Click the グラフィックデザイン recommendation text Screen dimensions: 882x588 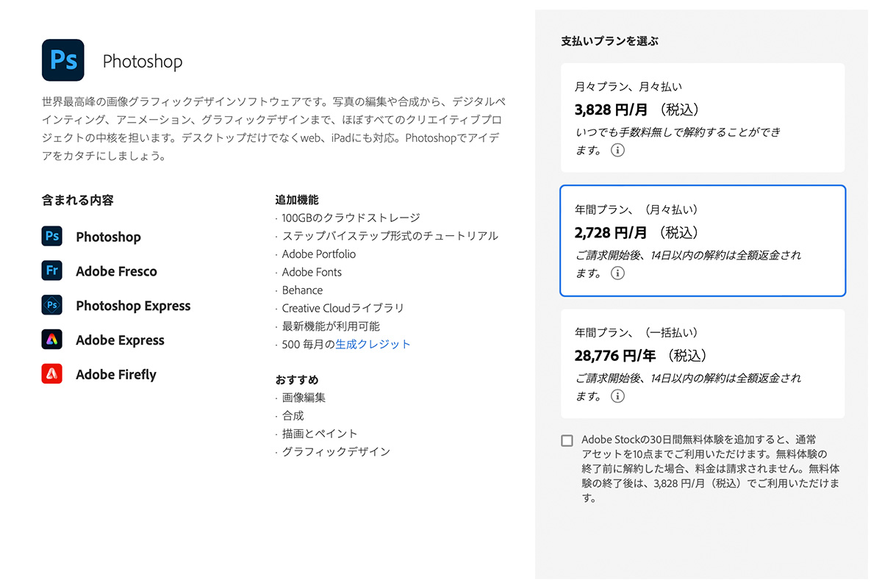tap(336, 451)
